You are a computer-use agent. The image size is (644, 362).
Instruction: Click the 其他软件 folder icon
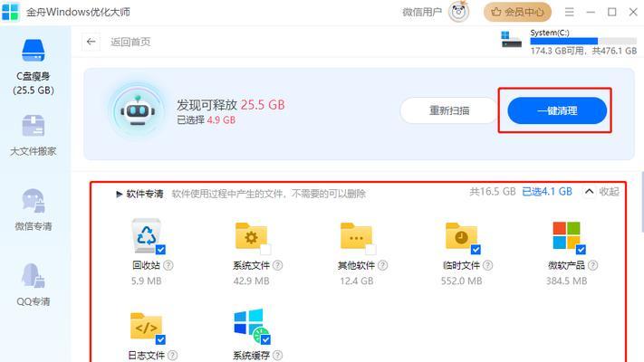click(356, 236)
